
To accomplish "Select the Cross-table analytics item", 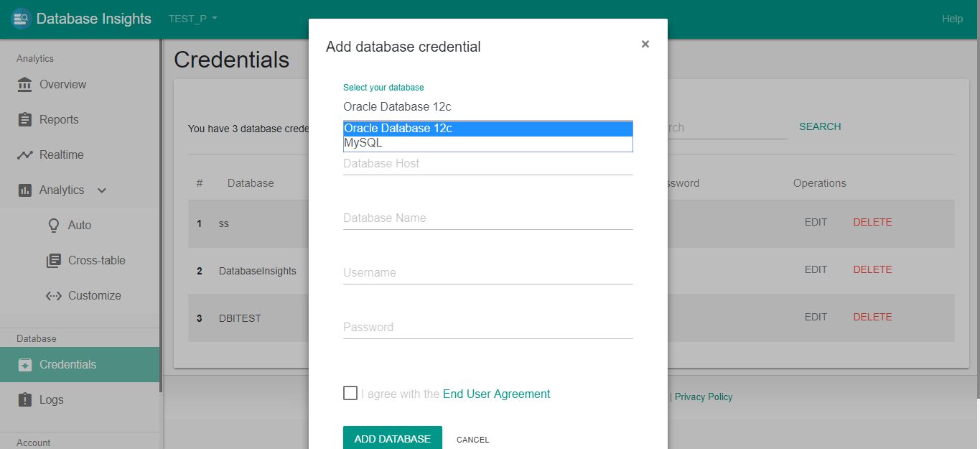I will click(79, 261).
